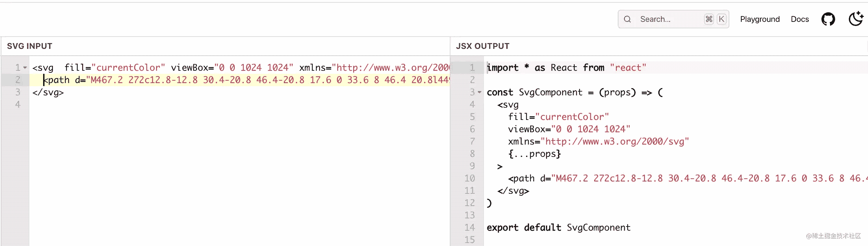The height and width of the screenshot is (246, 868).
Task: Click viewBox="0 0 1024 1024" in JSX output
Action: pos(569,129)
